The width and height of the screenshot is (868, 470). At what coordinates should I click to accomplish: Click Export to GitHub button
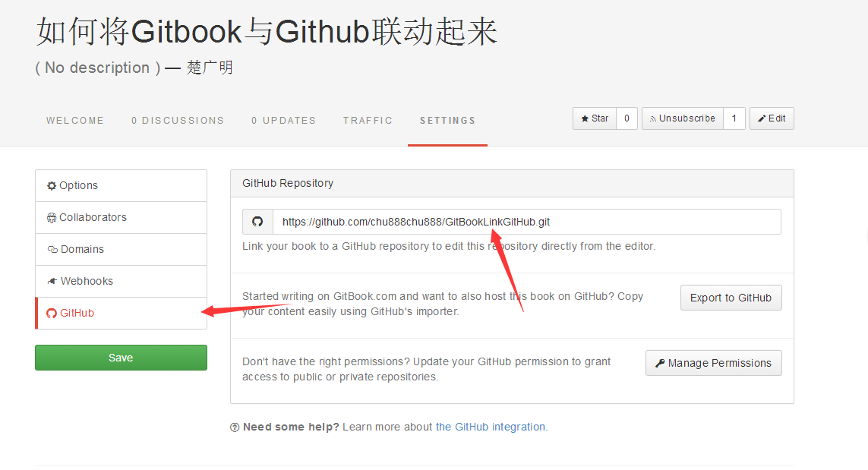click(x=731, y=298)
